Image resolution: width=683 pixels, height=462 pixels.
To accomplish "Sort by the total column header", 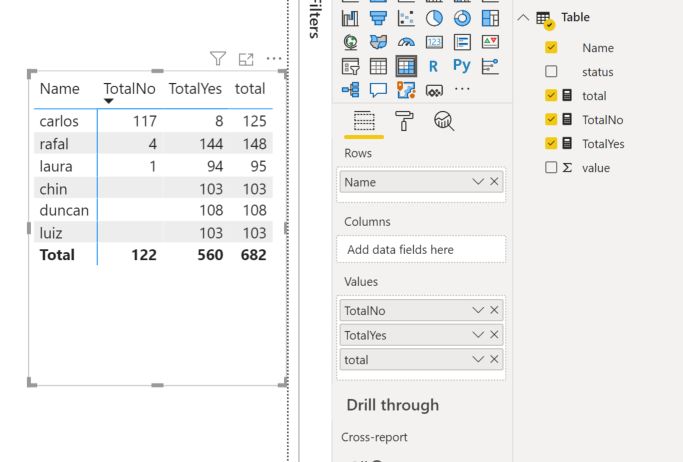I will click(x=250, y=89).
